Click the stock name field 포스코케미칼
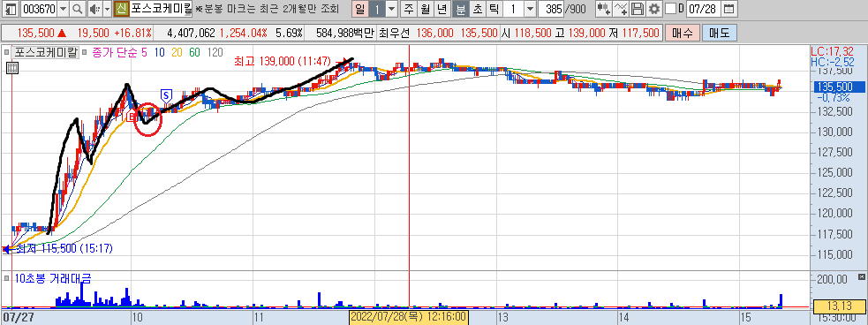 161,9
